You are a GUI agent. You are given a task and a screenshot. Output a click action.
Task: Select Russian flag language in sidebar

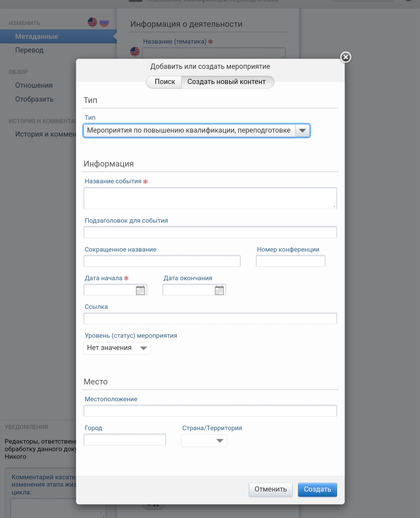coord(104,22)
